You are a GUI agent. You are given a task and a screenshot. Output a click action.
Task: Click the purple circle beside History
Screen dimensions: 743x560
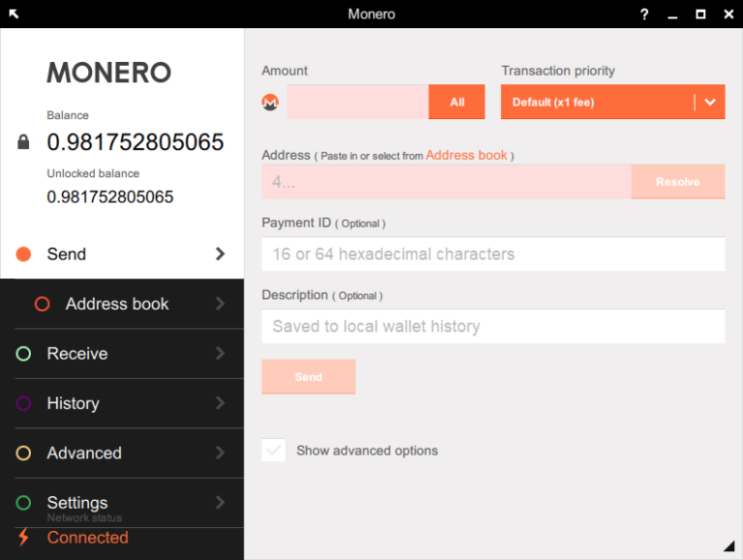click(x=23, y=403)
